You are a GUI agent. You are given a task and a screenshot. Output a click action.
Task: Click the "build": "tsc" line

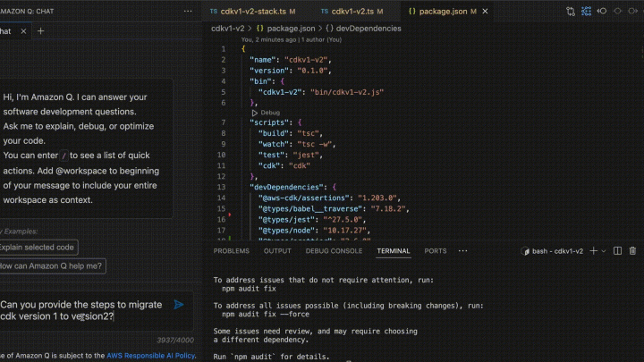tap(291, 133)
